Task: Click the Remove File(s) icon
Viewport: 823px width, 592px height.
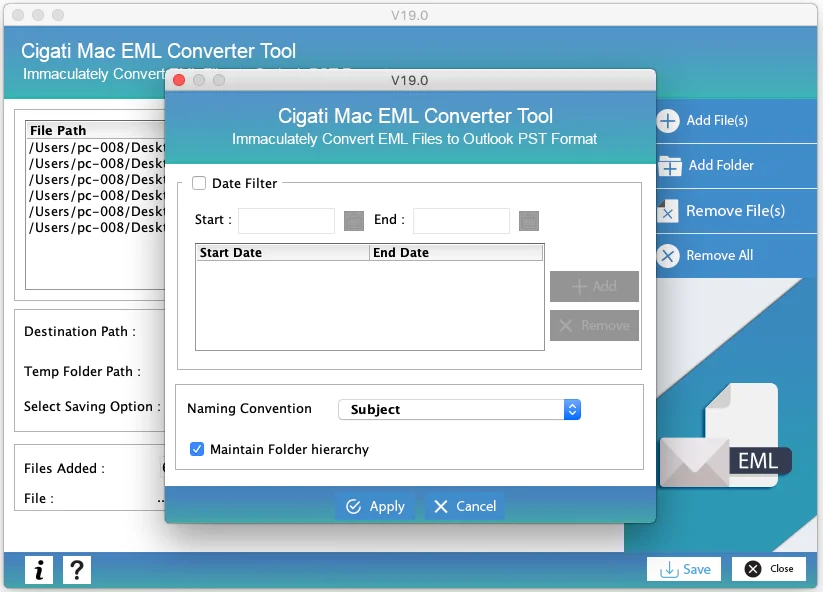Action: click(x=668, y=211)
